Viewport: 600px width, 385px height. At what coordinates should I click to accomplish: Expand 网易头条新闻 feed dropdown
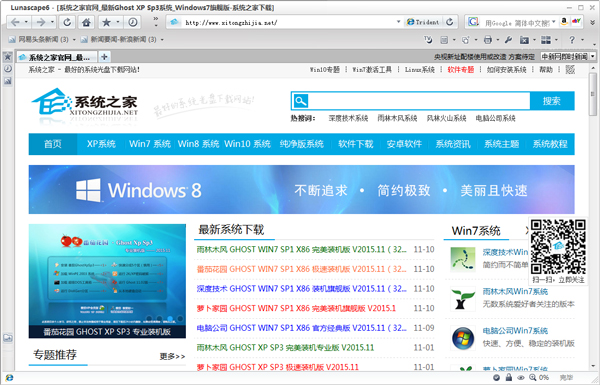pos(74,39)
